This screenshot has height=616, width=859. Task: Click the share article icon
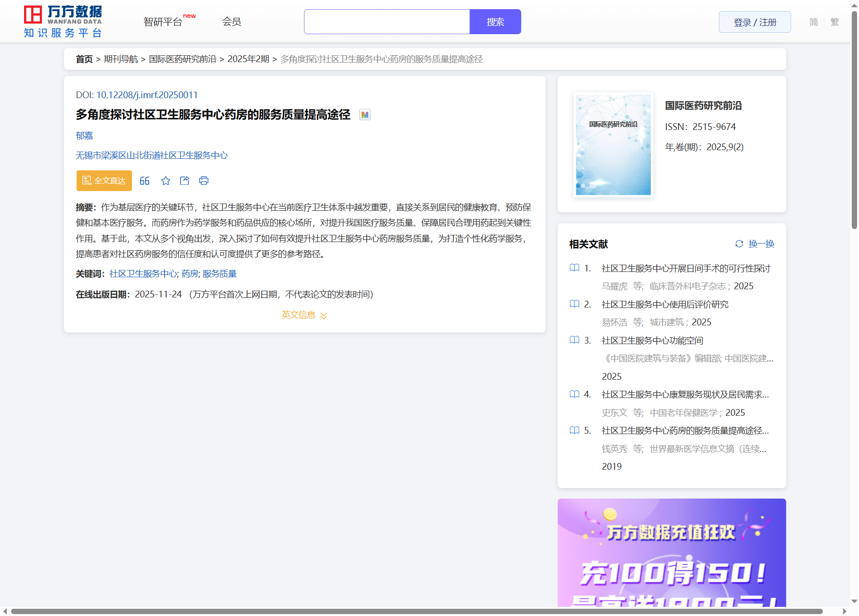[184, 181]
